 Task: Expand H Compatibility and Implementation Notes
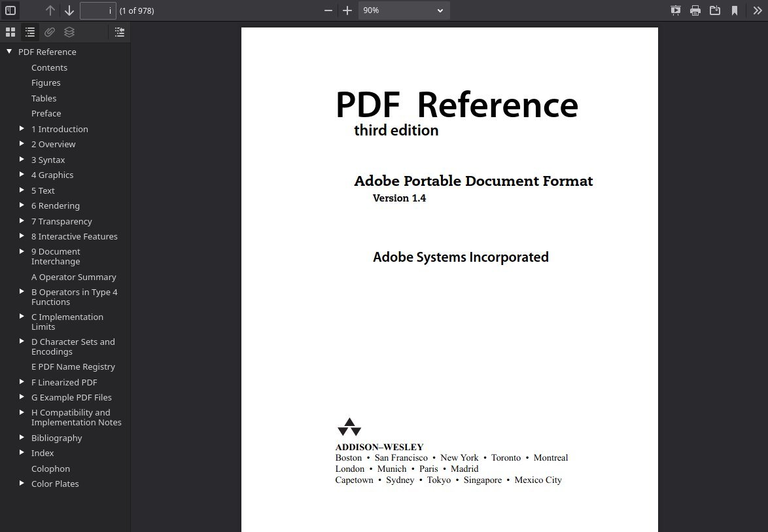point(22,412)
